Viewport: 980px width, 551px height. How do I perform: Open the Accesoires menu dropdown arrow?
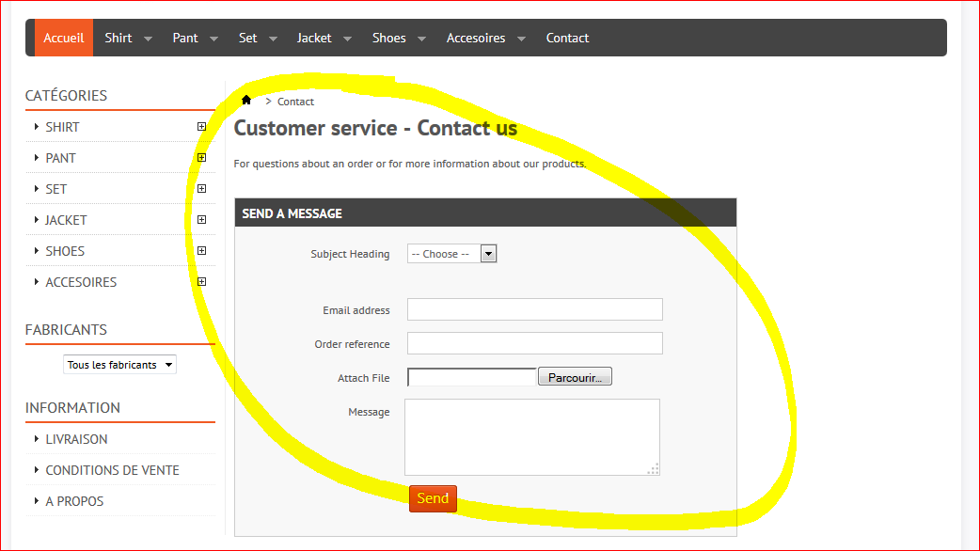[521, 39]
